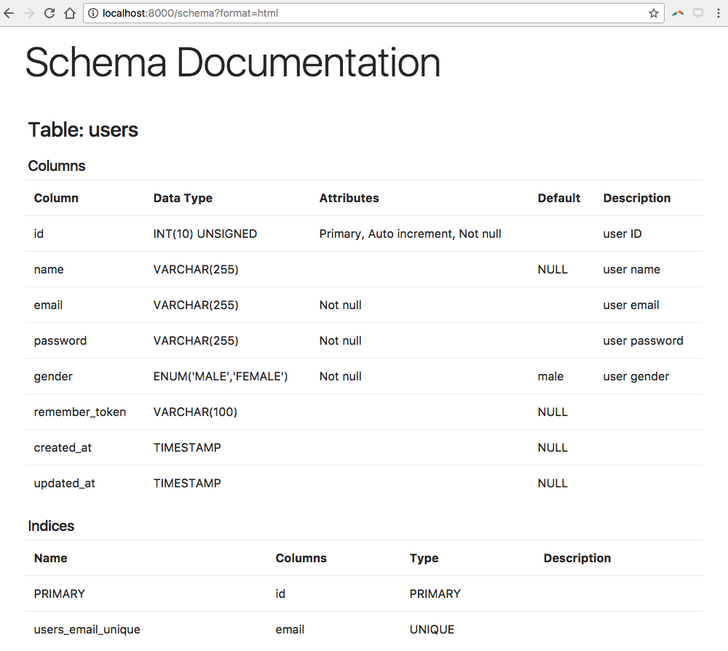Open the three-dot browser menu
728x651 pixels.
tap(718, 13)
